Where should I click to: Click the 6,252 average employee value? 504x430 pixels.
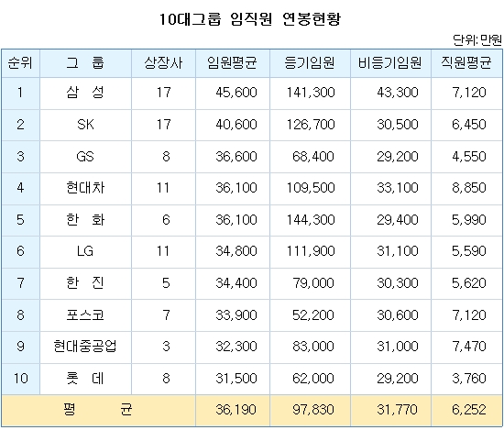pyautogui.click(x=466, y=410)
